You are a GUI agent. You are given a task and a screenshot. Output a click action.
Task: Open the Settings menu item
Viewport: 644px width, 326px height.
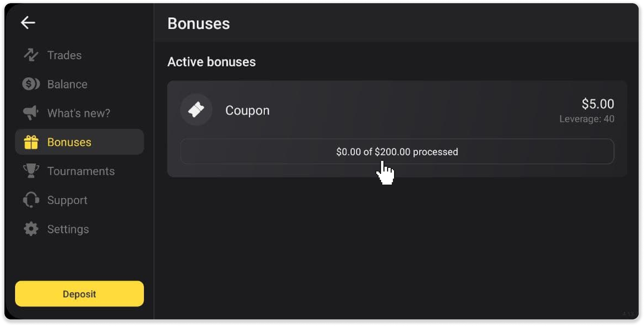68,229
